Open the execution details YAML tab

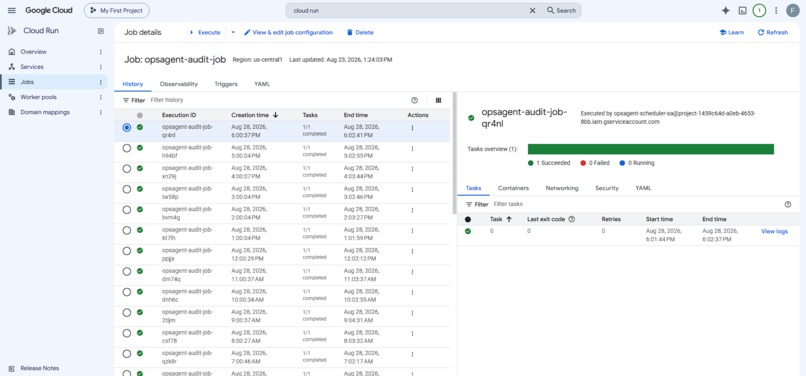pyautogui.click(x=643, y=188)
